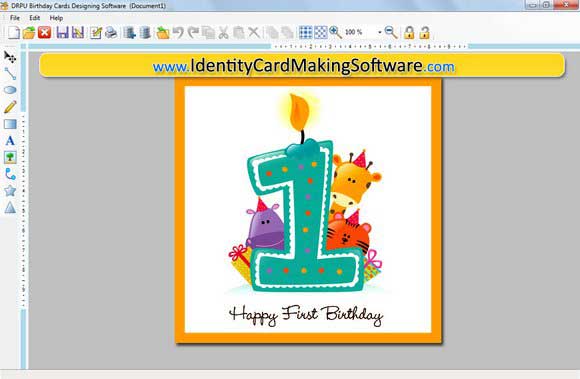Click the green-arrow folder export icon
Image resolution: width=580 pixels, height=379 pixels.
pos(162,33)
